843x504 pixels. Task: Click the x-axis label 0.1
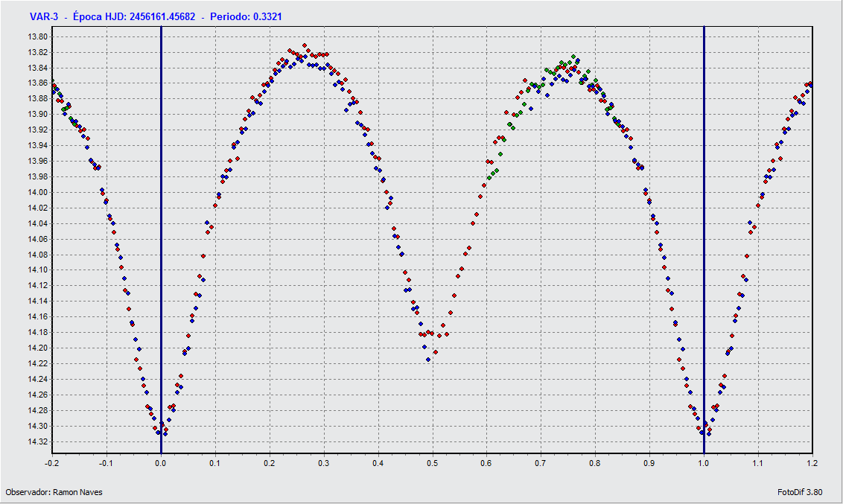[215, 463]
